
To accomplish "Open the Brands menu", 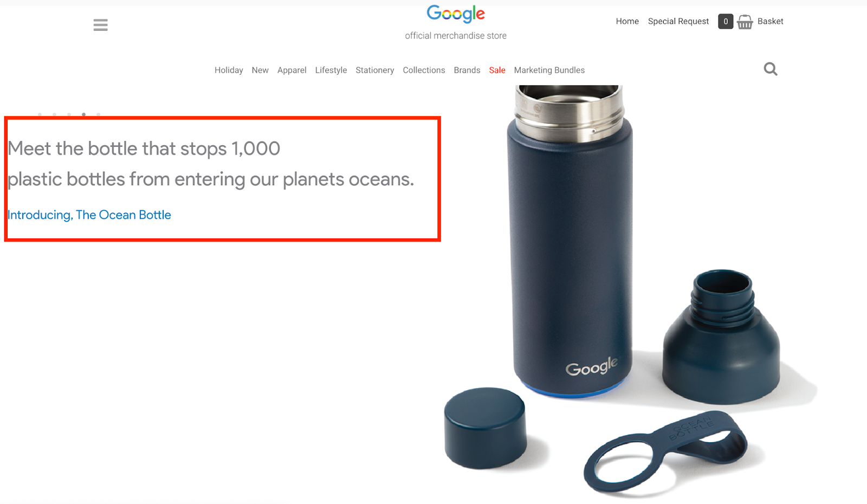I will [467, 70].
